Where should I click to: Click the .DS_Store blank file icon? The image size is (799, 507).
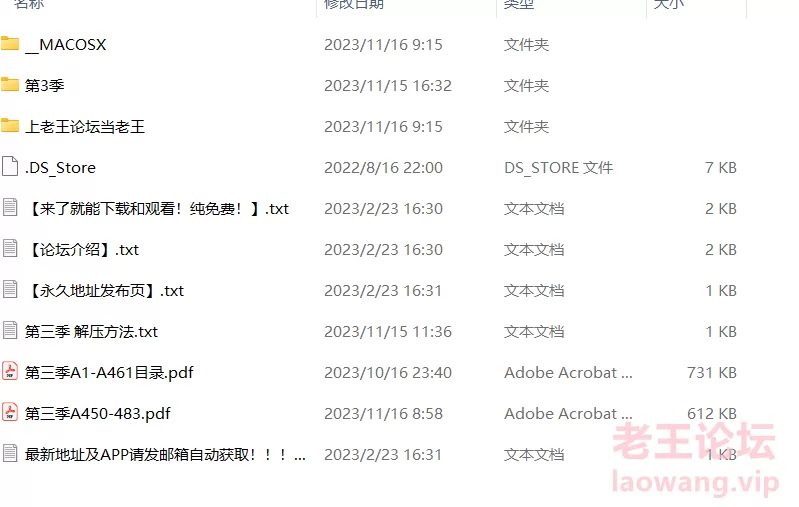tap(10, 167)
